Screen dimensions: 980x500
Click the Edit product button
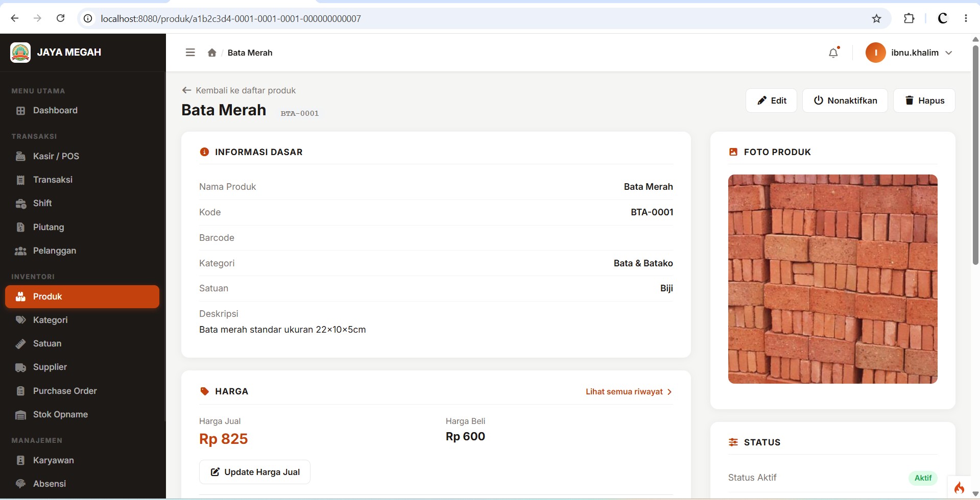pyautogui.click(x=771, y=101)
